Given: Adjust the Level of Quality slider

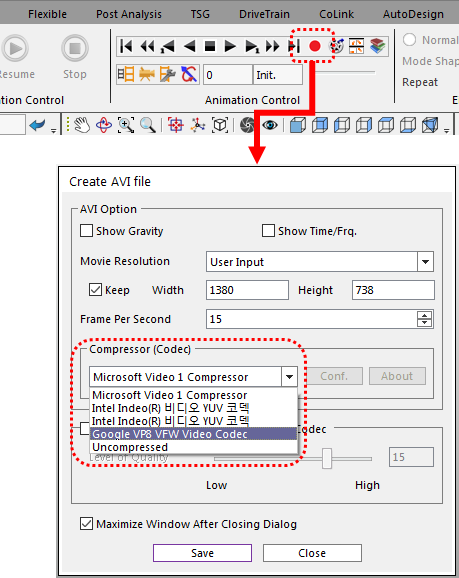Looking at the screenshot, I should (x=327, y=458).
